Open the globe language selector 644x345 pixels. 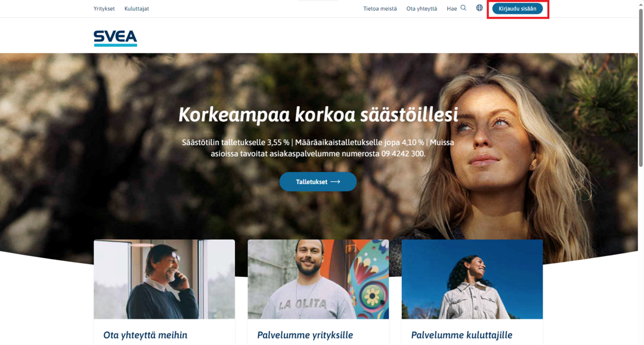pos(479,8)
